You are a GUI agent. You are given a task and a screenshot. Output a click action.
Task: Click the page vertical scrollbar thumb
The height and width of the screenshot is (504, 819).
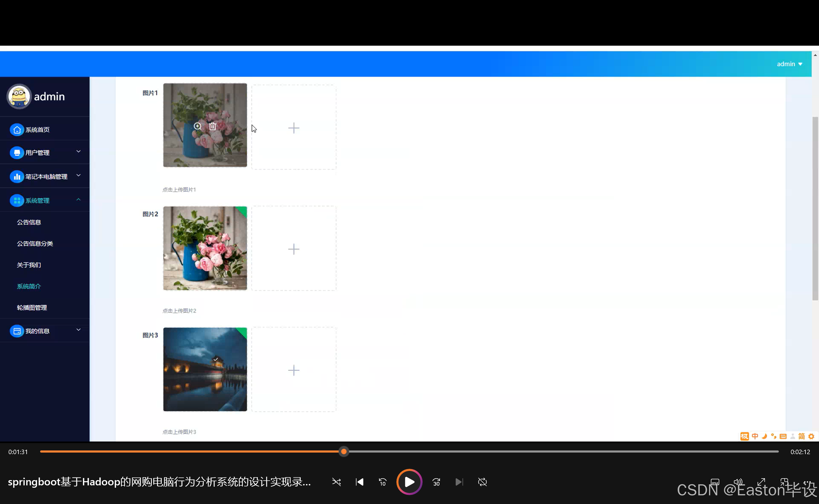[815, 209]
